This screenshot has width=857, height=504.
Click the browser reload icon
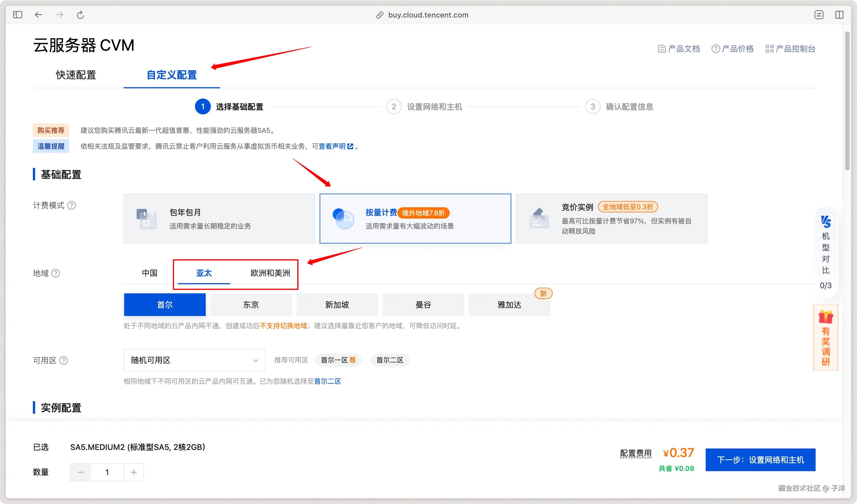[80, 15]
